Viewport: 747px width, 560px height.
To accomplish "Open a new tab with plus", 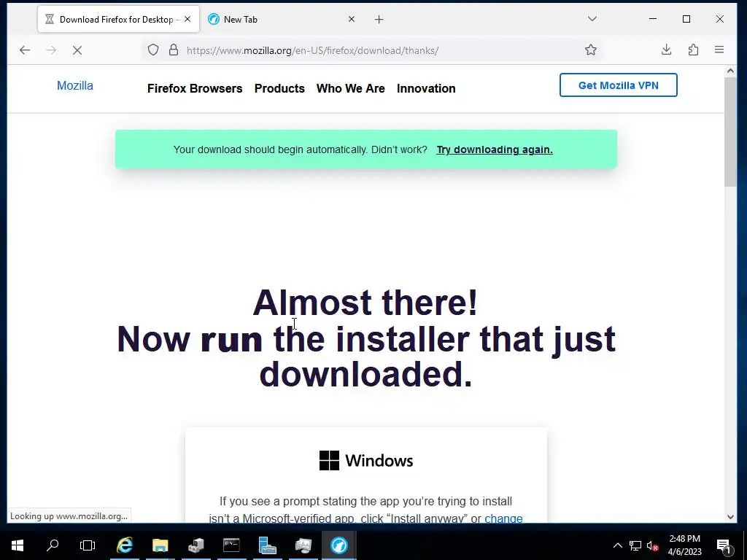I will (379, 20).
